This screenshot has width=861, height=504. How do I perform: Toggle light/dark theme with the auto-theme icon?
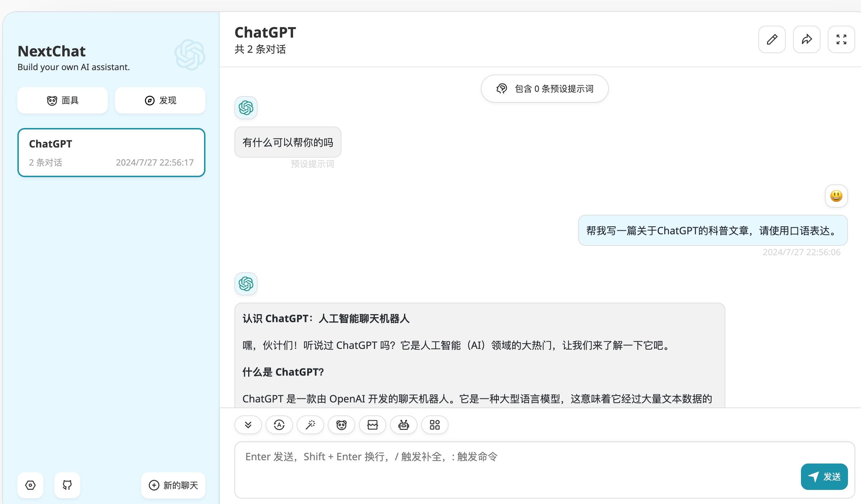point(279,425)
